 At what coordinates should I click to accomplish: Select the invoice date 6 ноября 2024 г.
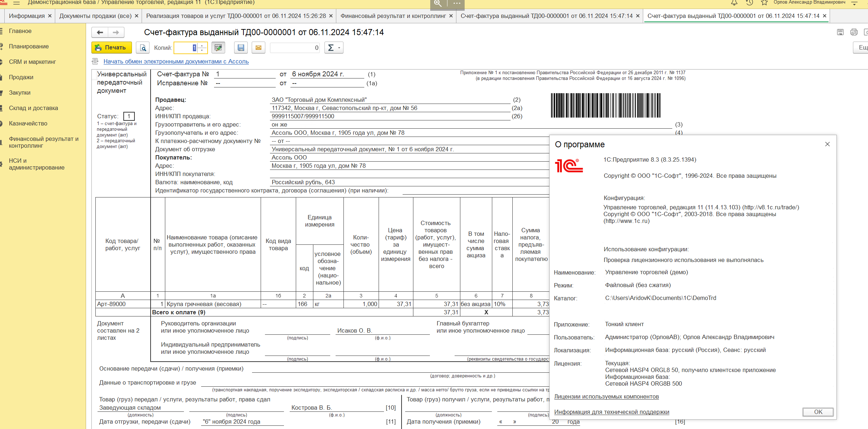318,74
